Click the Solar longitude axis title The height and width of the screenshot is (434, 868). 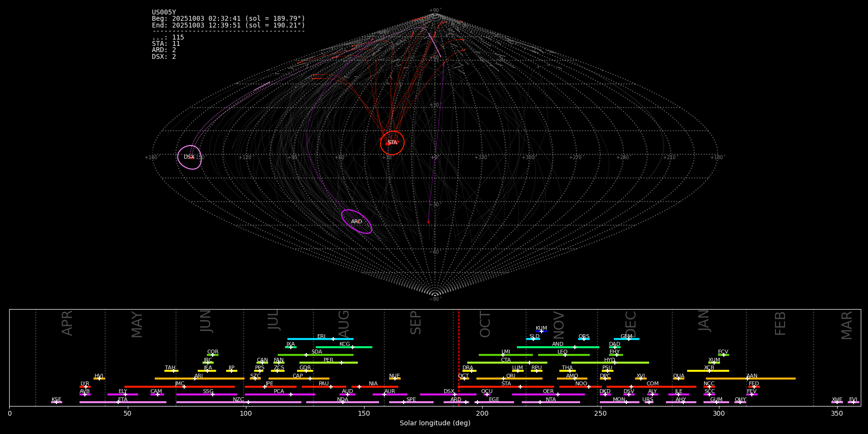(x=434, y=423)
